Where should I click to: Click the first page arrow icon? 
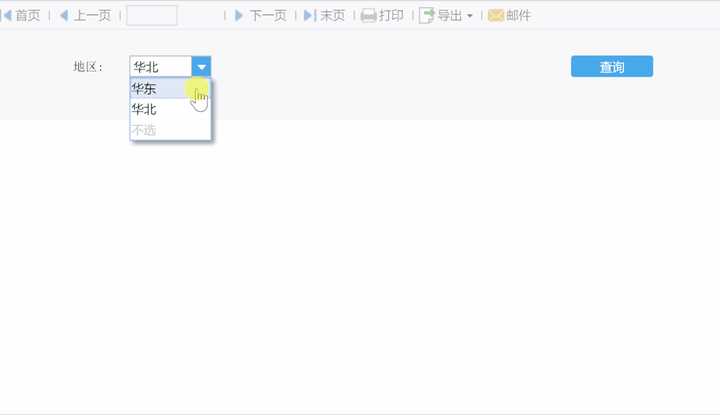pyautogui.click(x=6, y=15)
